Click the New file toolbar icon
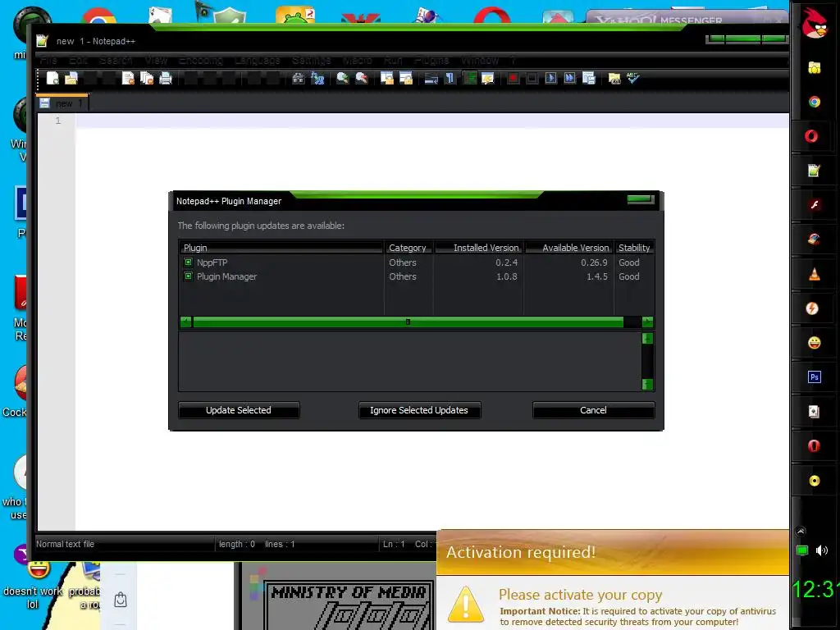The height and width of the screenshot is (630, 840). [x=52, y=78]
